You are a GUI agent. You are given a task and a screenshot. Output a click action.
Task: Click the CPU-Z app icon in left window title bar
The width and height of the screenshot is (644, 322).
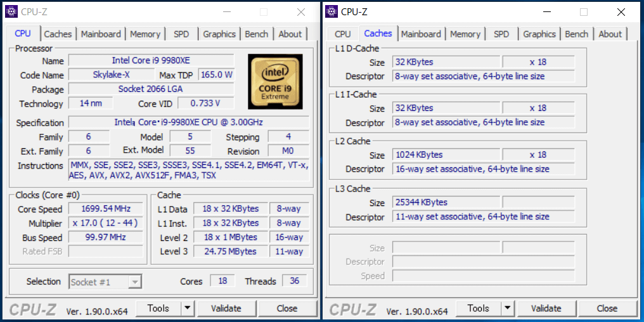(x=11, y=12)
